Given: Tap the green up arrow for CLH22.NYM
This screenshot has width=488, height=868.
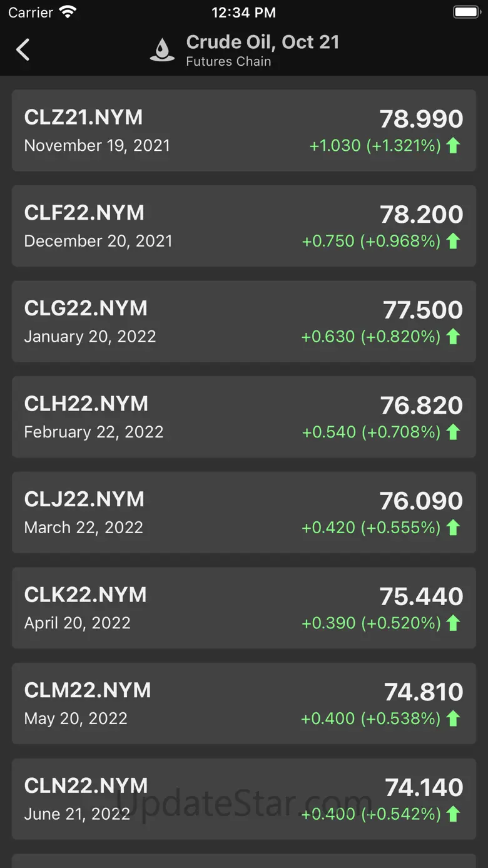Looking at the screenshot, I should click(x=454, y=432).
